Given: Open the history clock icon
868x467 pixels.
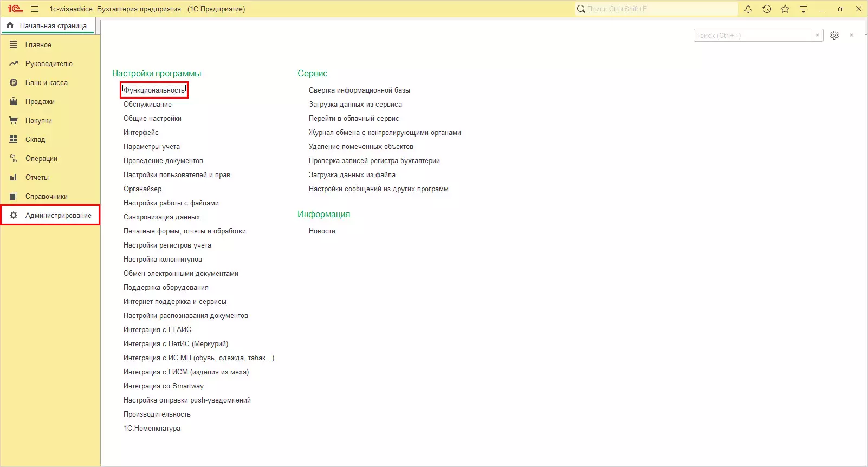Looking at the screenshot, I should (x=767, y=9).
